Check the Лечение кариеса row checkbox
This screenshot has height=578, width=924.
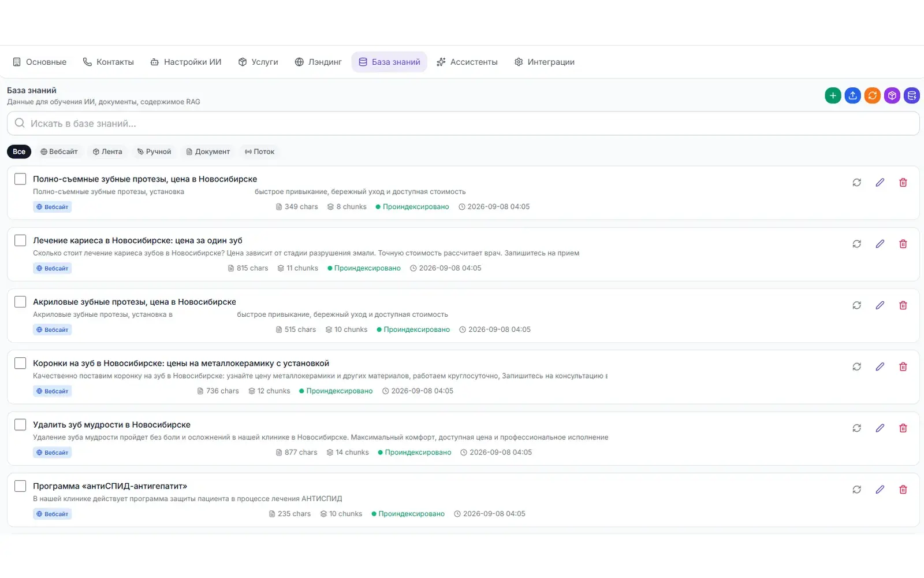(x=20, y=240)
